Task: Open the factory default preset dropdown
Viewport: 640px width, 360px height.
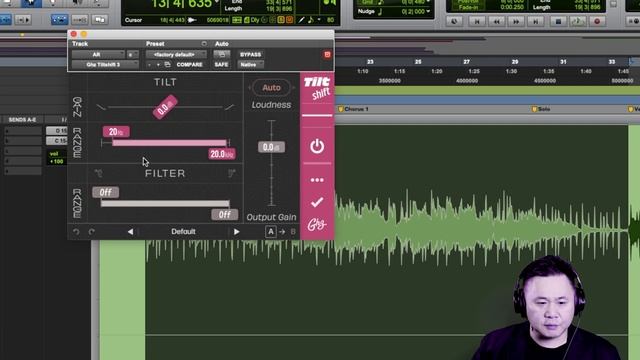Action: click(x=176, y=55)
